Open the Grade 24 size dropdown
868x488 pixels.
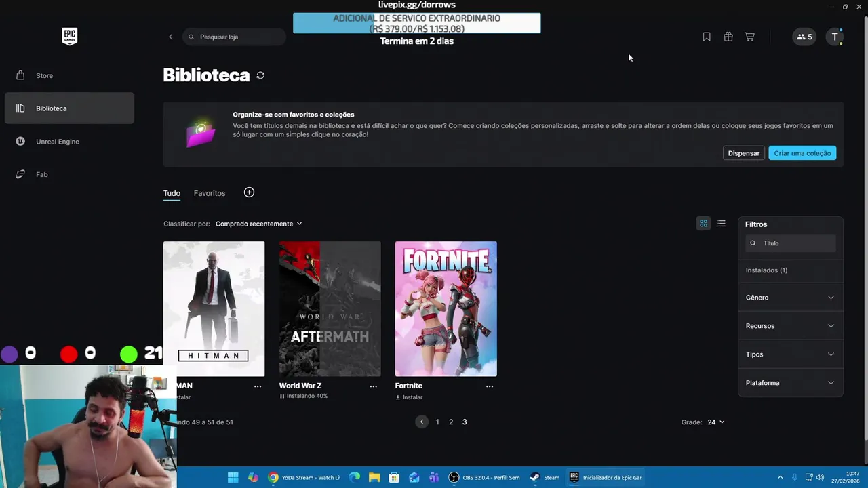tap(716, 422)
